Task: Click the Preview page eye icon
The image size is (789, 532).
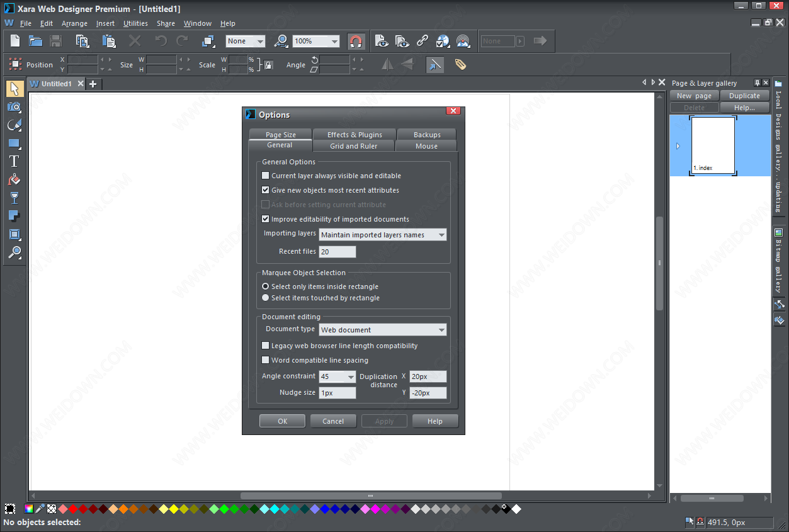Action: click(382, 41)
